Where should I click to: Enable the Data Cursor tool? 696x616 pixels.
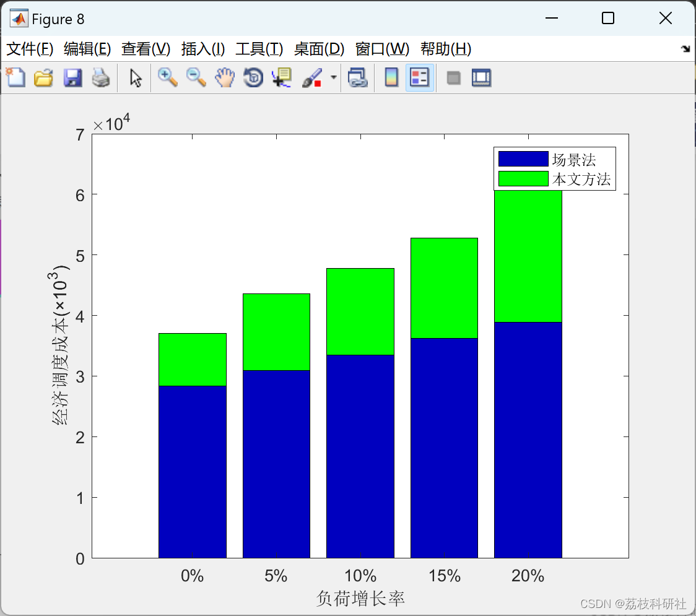tap(282, 78)
